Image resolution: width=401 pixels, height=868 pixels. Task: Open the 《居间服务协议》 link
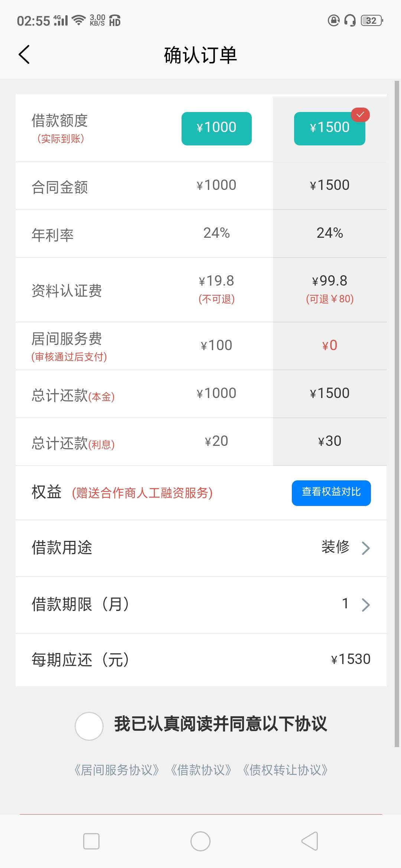coord(117,770)
